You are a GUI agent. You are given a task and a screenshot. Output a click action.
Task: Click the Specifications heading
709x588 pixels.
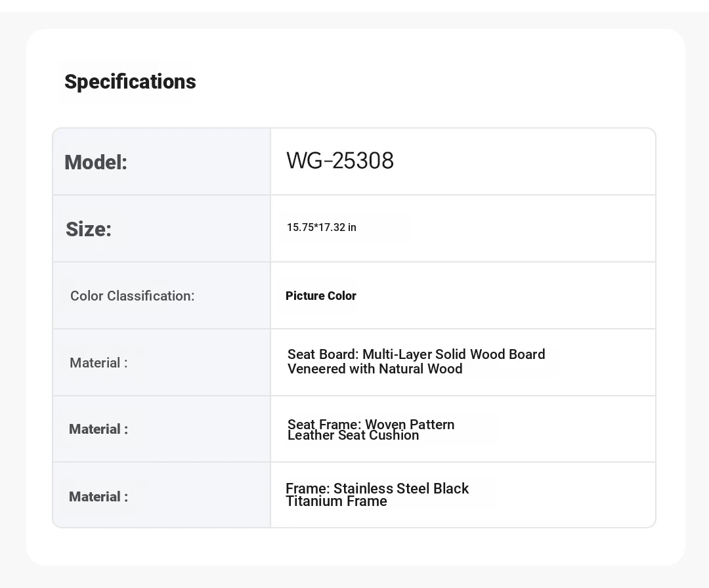[x=130, y=82]
